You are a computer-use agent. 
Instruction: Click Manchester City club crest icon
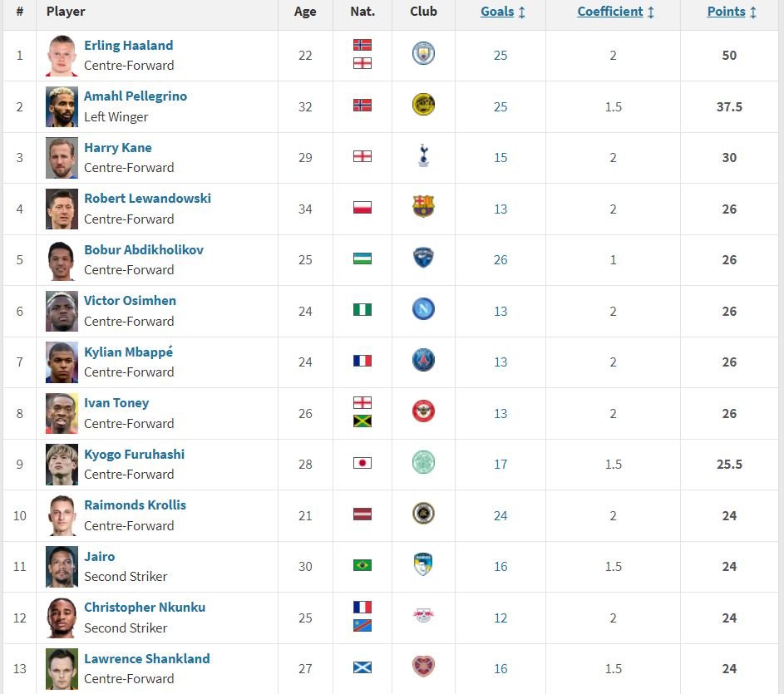423,54
